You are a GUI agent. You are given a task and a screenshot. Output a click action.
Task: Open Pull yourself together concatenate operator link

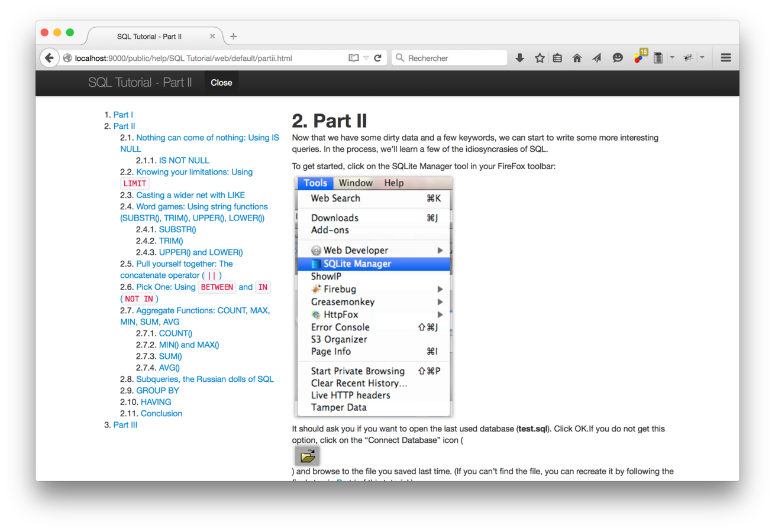[x=176, y=270]
